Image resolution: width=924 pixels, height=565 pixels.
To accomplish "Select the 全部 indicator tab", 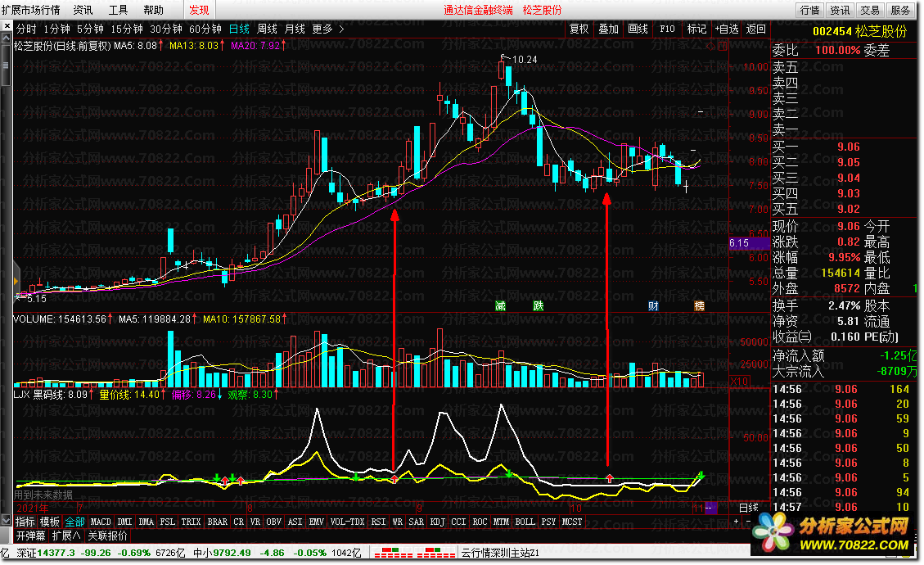I will (74, 522).
